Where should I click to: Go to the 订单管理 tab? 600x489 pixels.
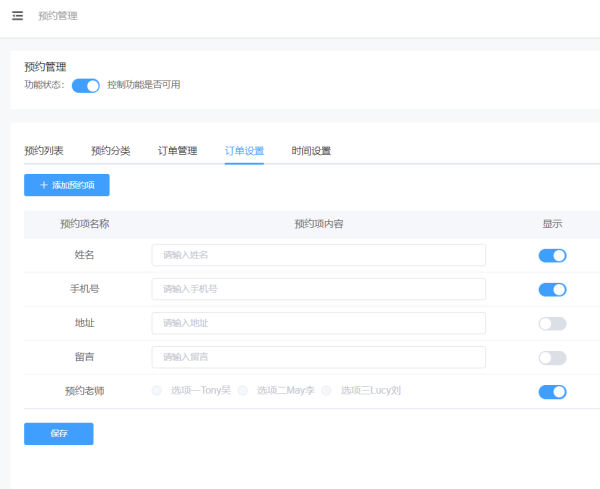point(178,151)
